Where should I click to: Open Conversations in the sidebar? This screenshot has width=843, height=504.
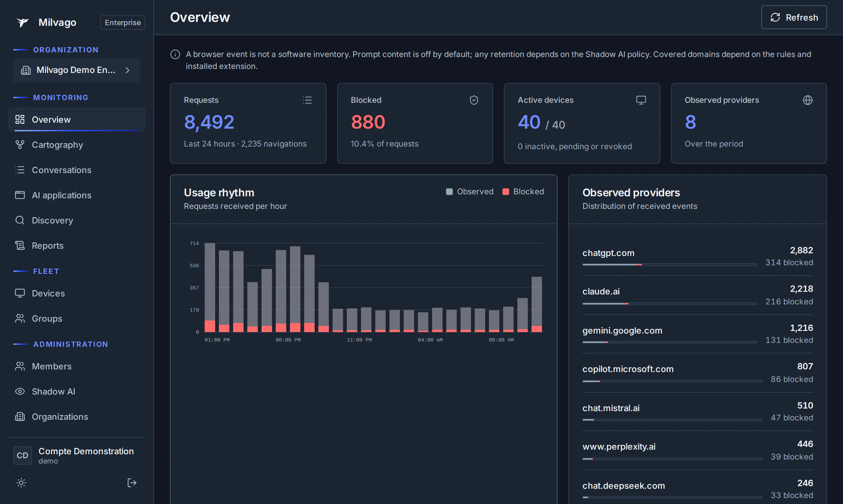[76, 170]
